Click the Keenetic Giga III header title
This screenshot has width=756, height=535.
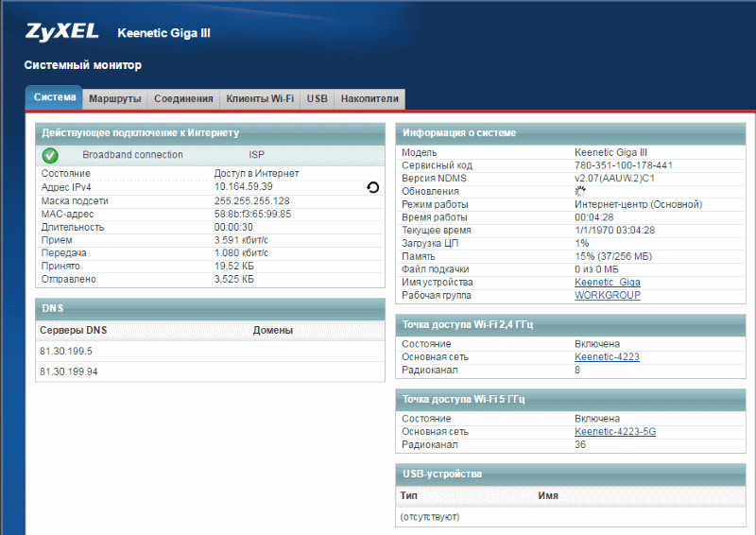click(x=163, y=33)
